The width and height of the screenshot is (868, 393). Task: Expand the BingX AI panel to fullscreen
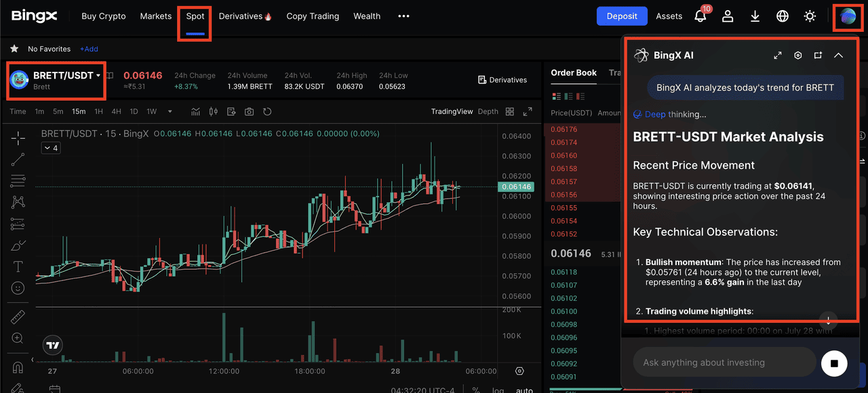click(x=778, y=56)
